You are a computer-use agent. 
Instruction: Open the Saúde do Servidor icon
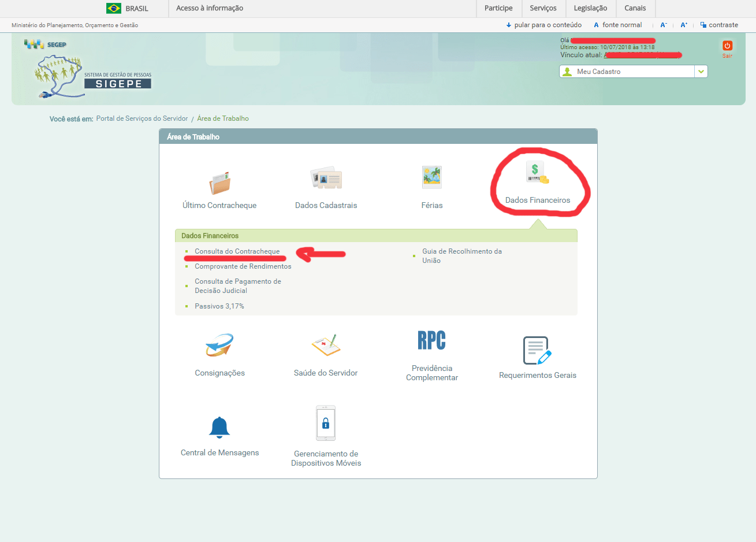pos(326,345)
